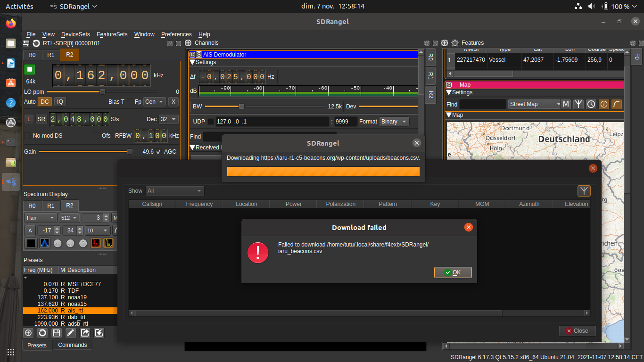Click the M button in Map settings

566,104
